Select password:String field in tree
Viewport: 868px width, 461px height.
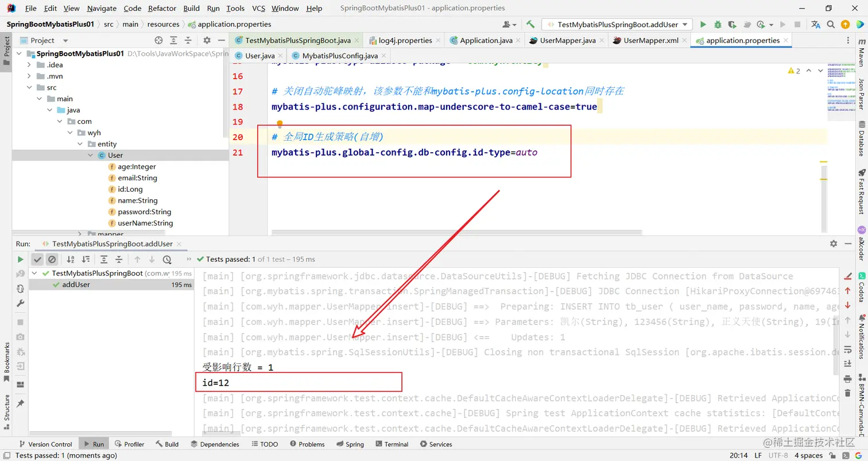[145, 212]
